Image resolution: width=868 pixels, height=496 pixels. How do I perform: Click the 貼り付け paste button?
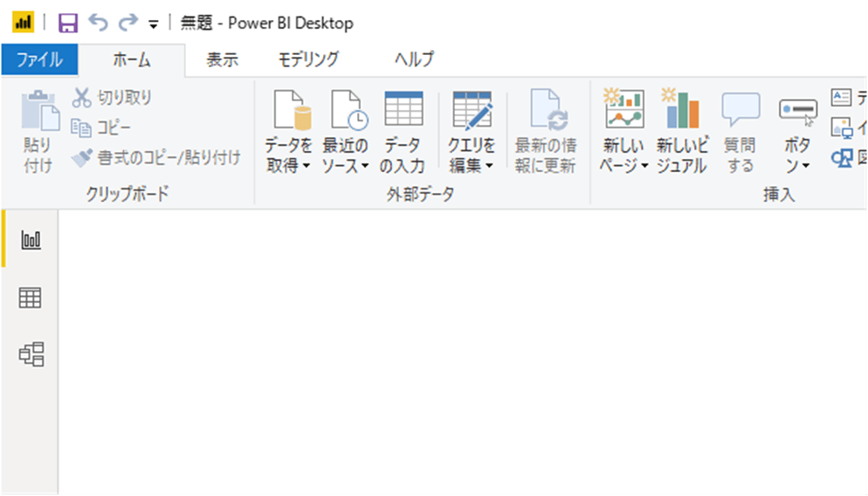click(x=38, y=132)
